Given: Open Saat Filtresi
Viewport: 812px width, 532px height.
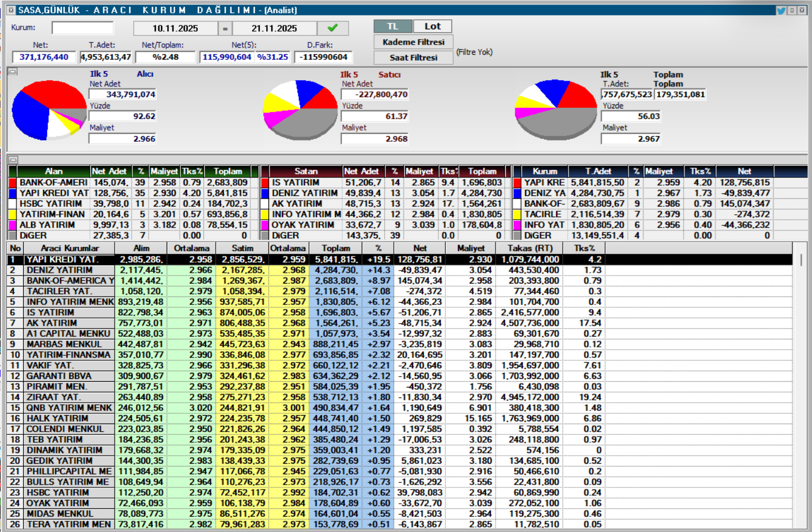Looking at the screenshot, I should coord(413,57).
